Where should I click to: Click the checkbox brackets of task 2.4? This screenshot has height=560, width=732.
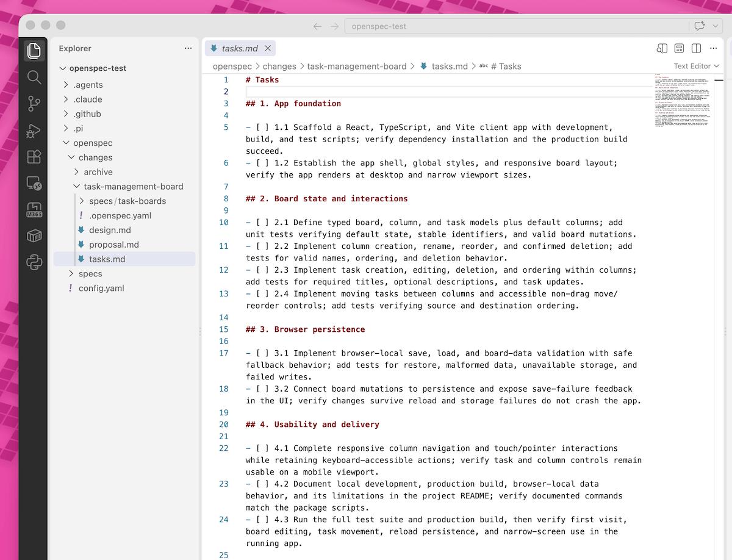pyautogui.click(x=262, y=294)
